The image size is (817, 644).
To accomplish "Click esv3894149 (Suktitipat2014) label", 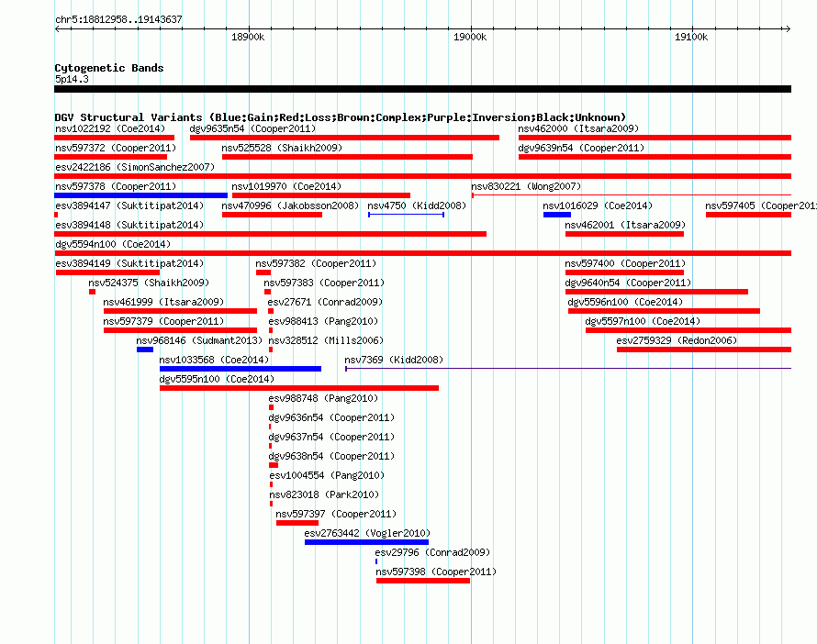I will point(129,263).
